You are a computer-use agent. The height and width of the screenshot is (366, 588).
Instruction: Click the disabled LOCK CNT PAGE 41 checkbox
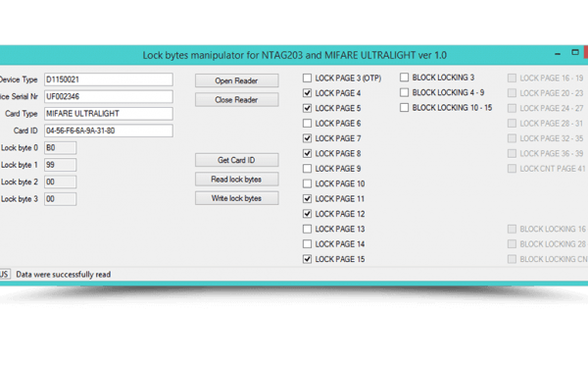point(512,169)
